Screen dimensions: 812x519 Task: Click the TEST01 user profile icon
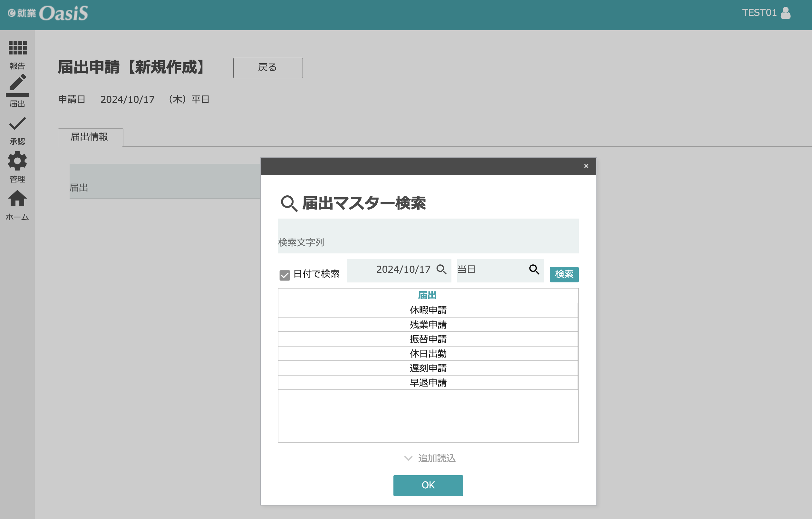785,13
